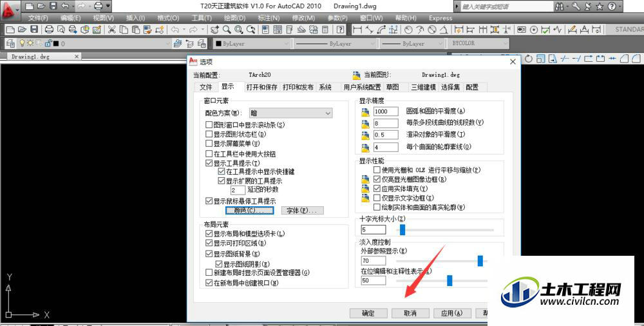Select Pan realtime hand tool
The height and width of the screenshot is (326, 644).
214,29
